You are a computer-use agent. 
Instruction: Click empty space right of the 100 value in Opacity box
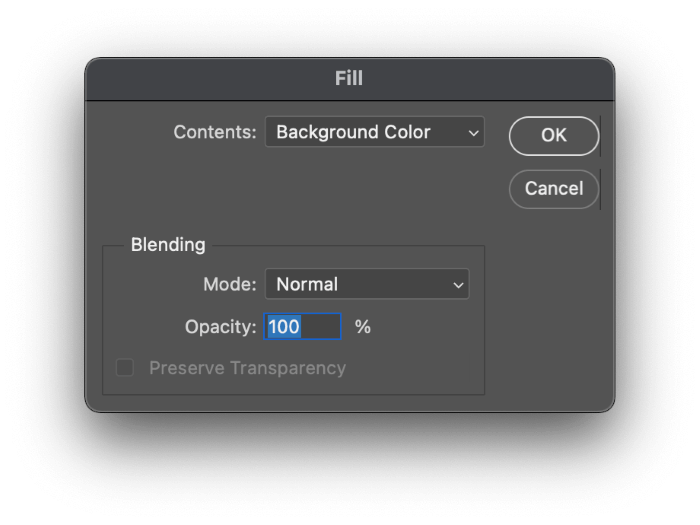click(322, 327)
